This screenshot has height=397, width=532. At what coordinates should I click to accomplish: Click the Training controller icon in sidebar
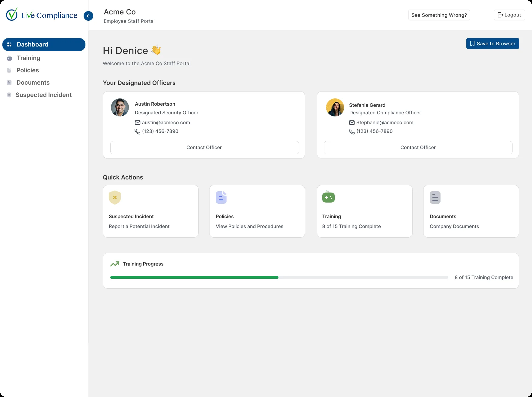click(10, 58)
